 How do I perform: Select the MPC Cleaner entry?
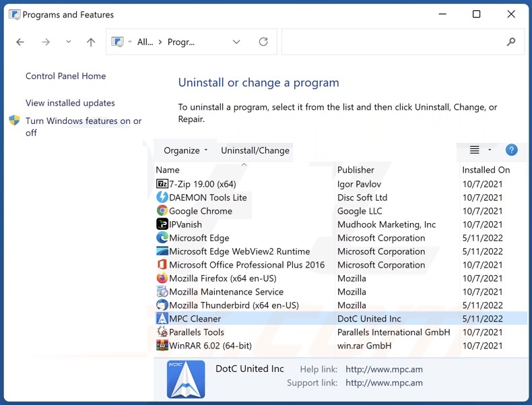341,319
